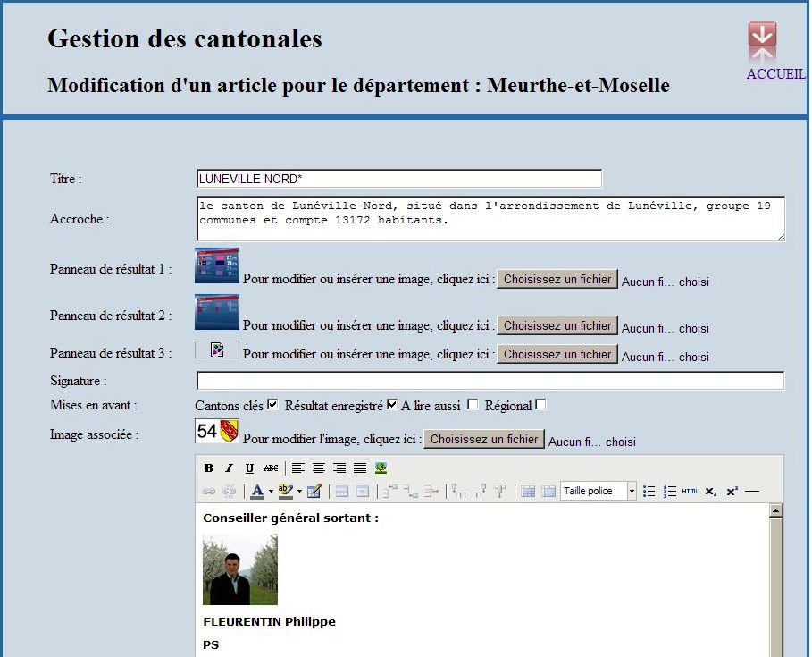Insert an image with the picture icon
The width and height of the screenshot is (812, 657).
pyautogui.click(x=381, y=467)
